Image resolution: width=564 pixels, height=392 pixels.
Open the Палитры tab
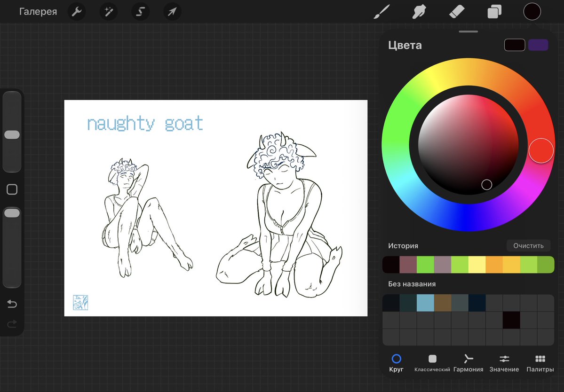540,363
